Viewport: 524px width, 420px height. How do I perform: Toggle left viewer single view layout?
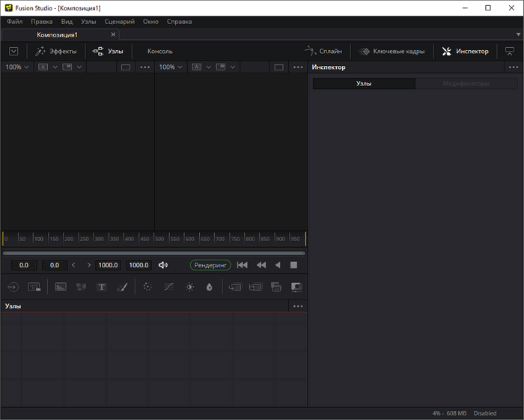(126, 67)
